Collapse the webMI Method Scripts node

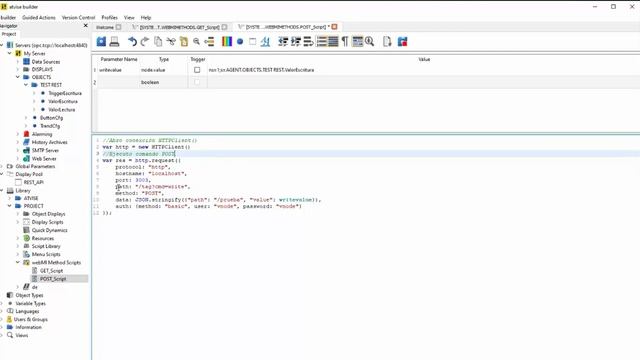tap(18, 262)
